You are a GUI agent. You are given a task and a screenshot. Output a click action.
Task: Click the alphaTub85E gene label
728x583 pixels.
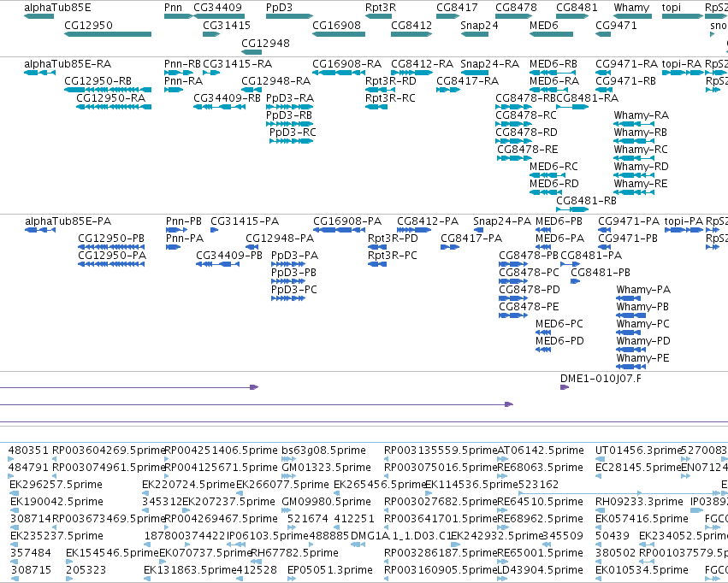(x=57, y=8)
